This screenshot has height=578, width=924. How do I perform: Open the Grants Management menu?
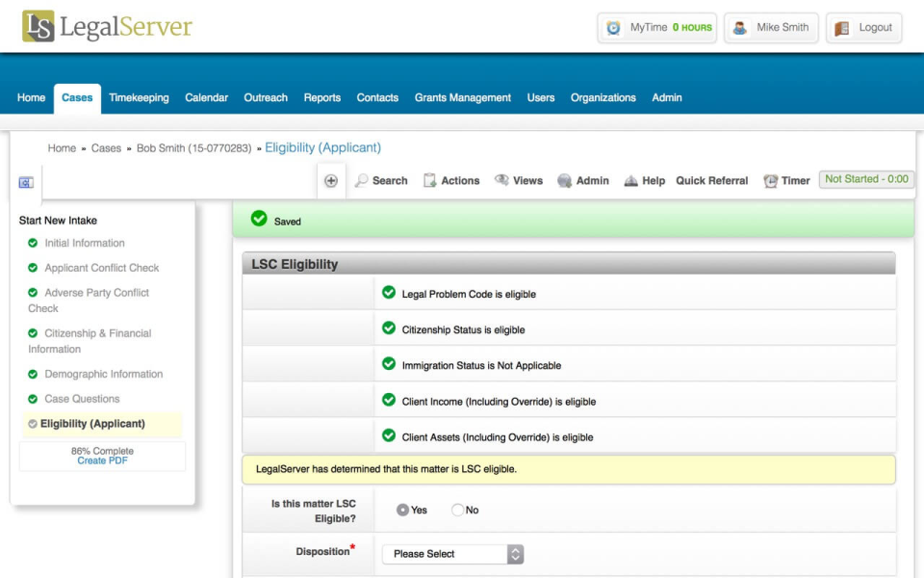tap(463, 97)
